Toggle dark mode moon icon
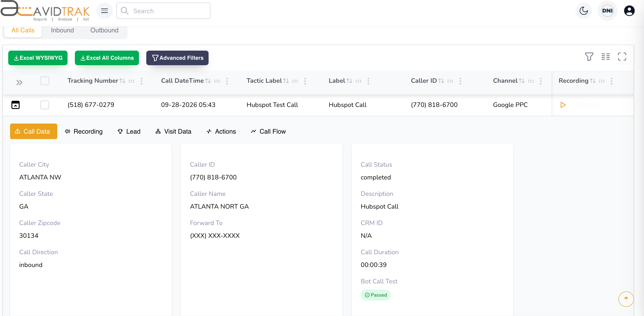644x316 pixels. (x=584, y=11)
